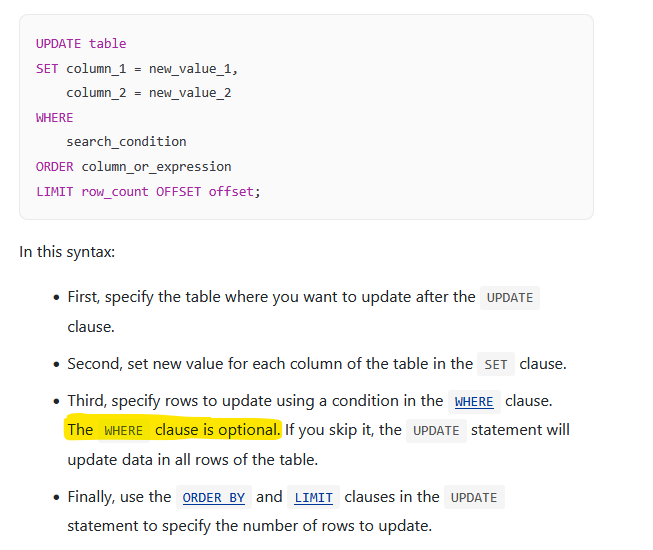
Task: Click the UPDATE code tag in third bullet
Action: pos(436,431)
